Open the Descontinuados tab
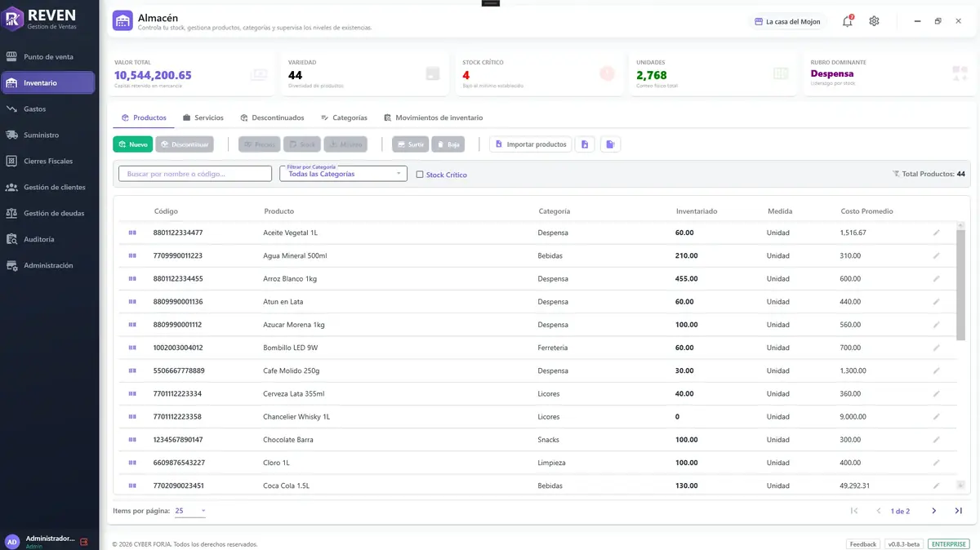The image size is (980, 550). click(x=272, y=118)
